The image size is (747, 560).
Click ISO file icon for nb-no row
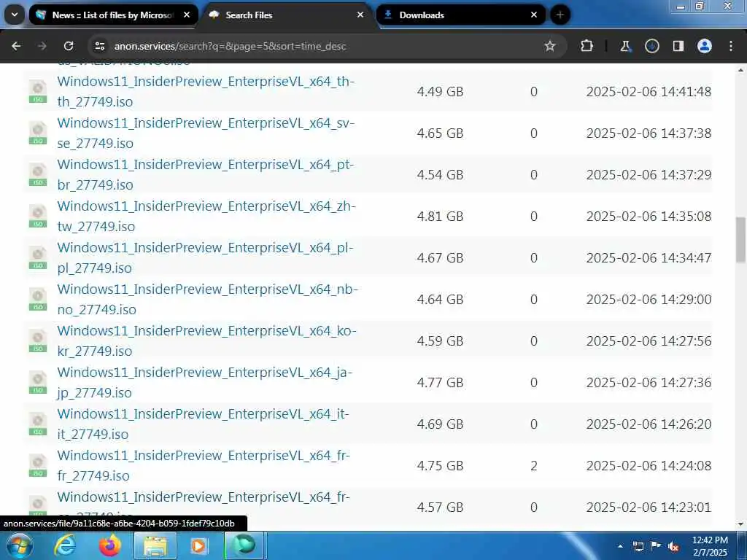[38, 299]
